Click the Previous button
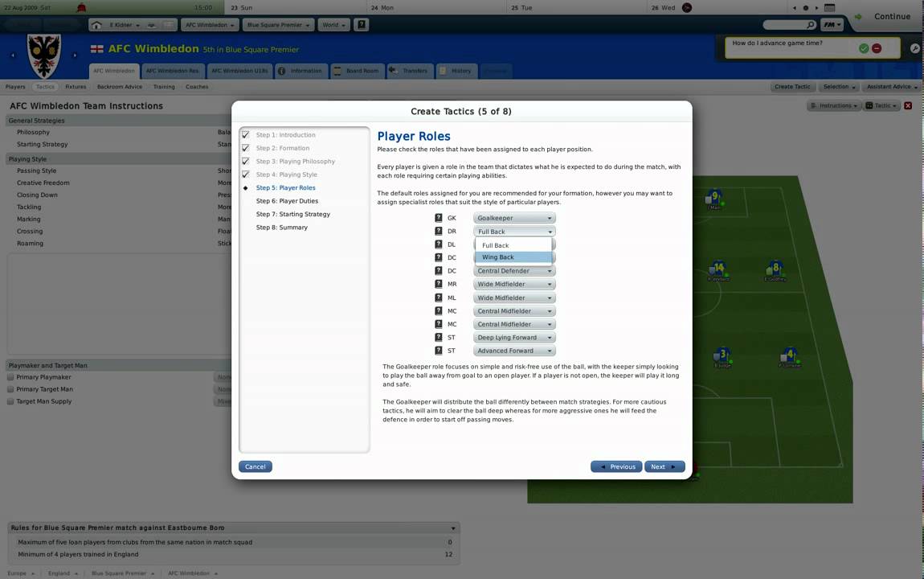The width and height of the screenshot is (924, 579). (616, 466)
